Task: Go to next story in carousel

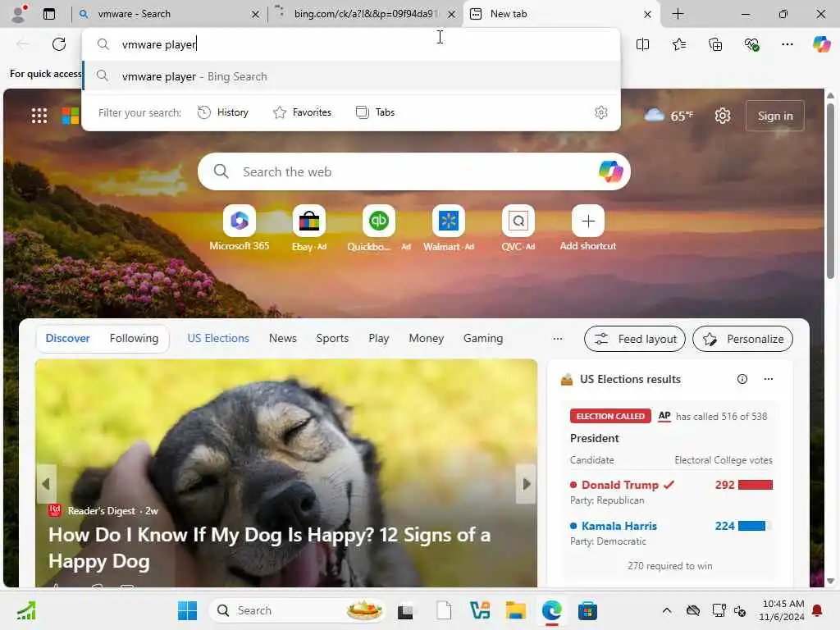Action: click(526, 484)
